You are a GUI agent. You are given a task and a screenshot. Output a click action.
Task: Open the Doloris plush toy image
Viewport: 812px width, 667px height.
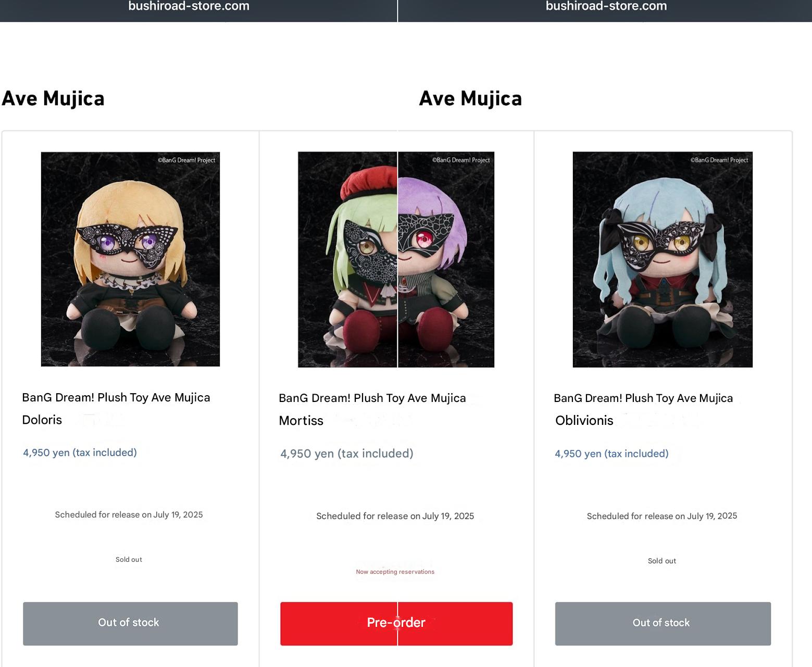click(130, 259)
